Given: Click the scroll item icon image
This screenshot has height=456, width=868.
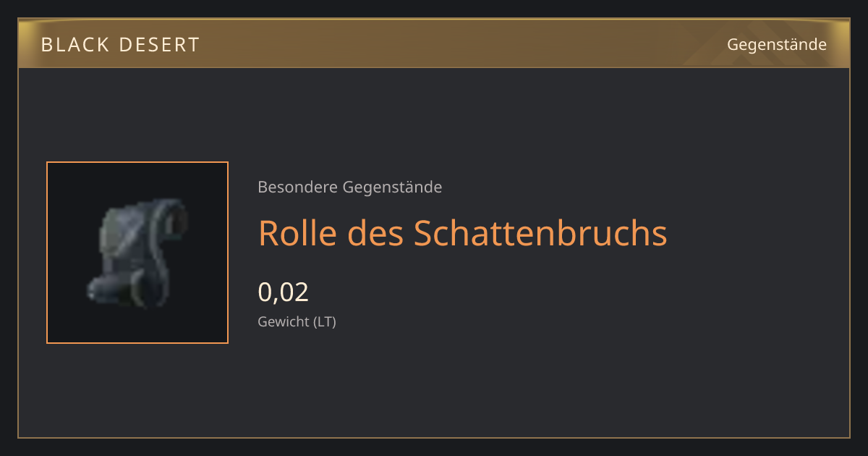Looking at the screenshot, I should click(137, 253).
